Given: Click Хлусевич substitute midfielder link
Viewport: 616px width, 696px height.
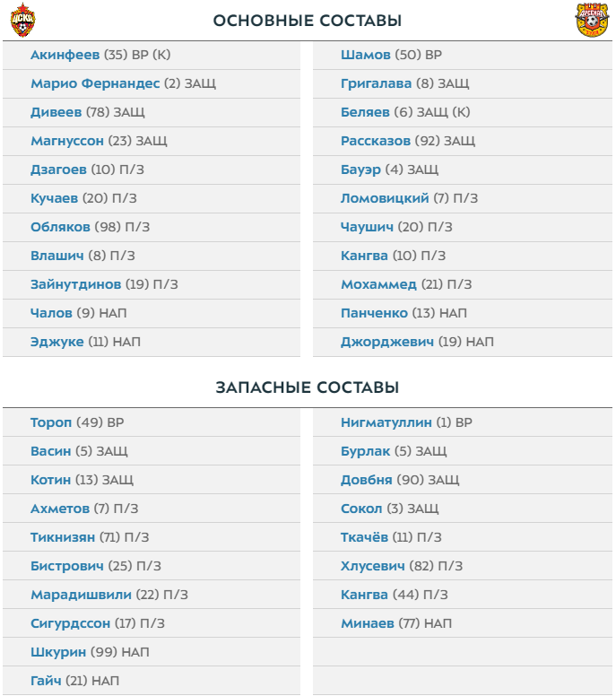Looking at the screenshot, I should (x=373, y=566).
